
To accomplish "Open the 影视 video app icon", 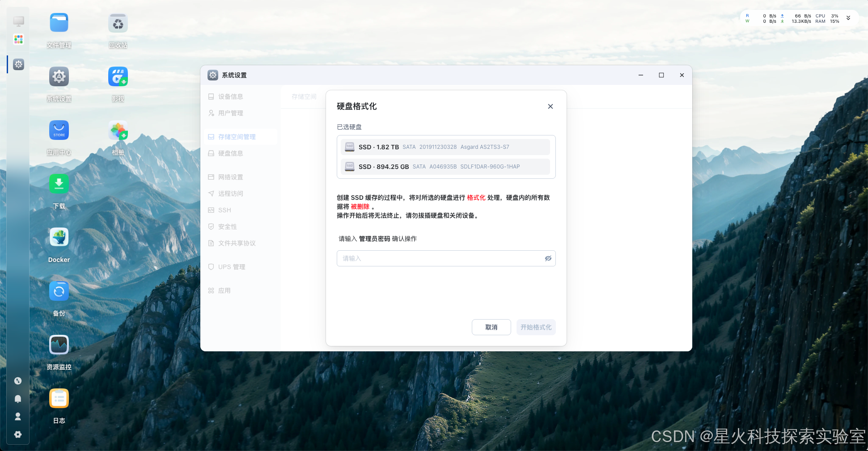I will point(118,77).
